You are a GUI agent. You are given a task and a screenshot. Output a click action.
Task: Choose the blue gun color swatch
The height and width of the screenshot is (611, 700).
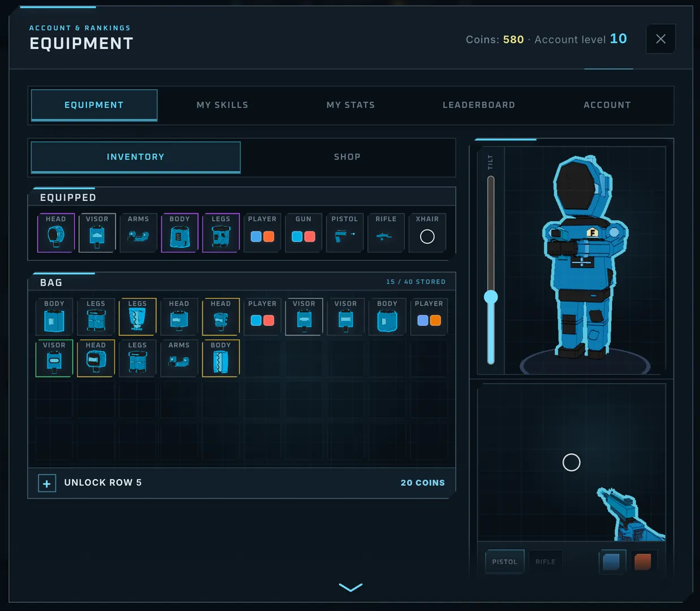(612, 562)
